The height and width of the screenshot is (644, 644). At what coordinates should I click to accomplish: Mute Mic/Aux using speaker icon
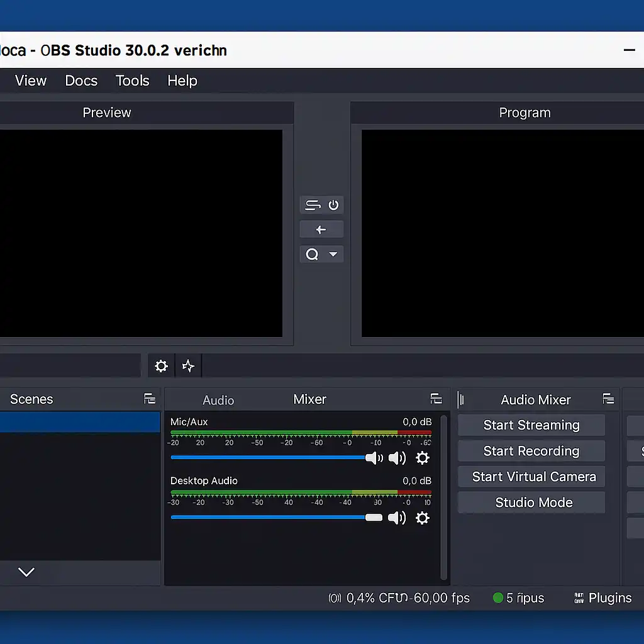pyautogui.click(x=397, y=458)
